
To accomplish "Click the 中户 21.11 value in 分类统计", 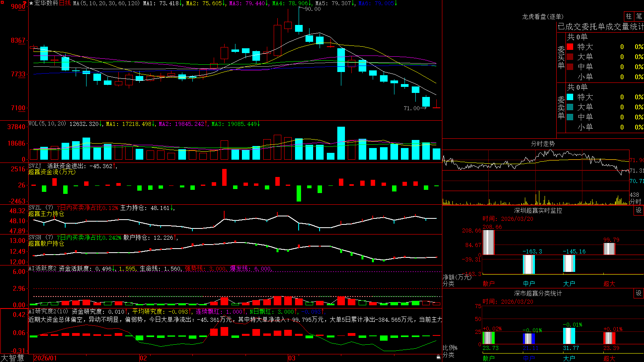I will 531,348.
